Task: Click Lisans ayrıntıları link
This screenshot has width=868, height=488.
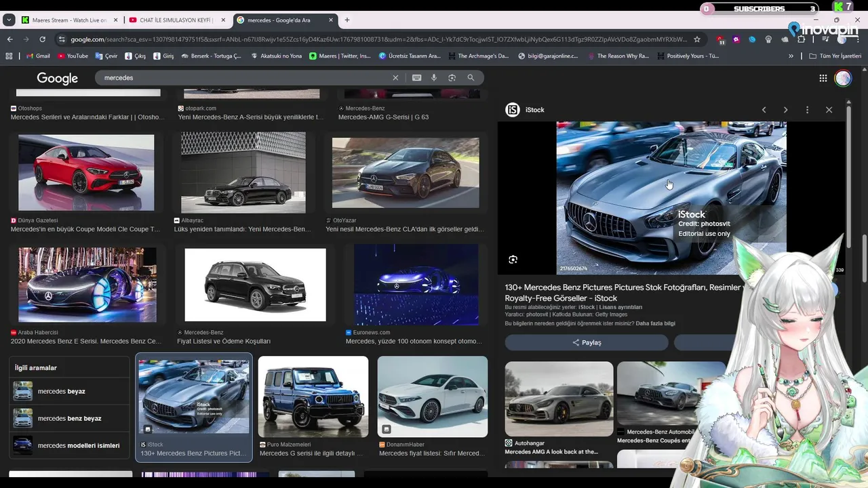Action: [620, 307]
